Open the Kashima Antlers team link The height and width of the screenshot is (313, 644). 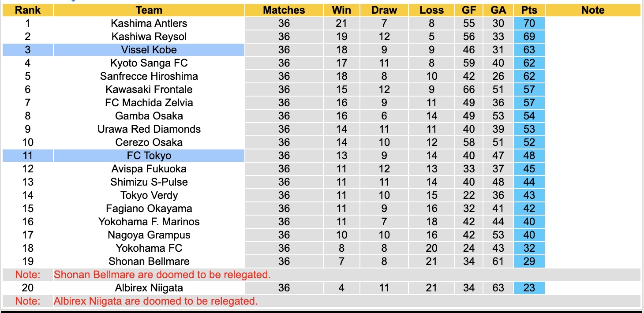149,23
